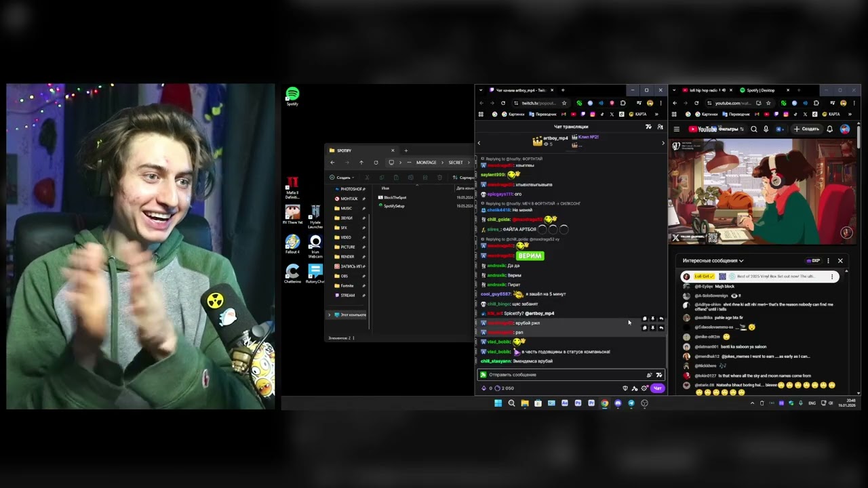
Task: Click the Создать button in File Explorer
Action: click(x=342, y=178)
